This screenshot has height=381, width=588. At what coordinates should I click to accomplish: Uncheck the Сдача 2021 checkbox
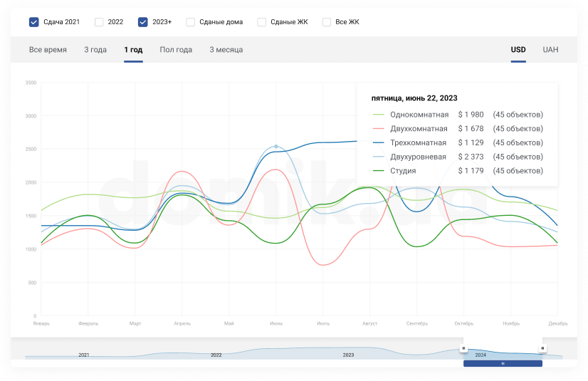coord(34,22)
